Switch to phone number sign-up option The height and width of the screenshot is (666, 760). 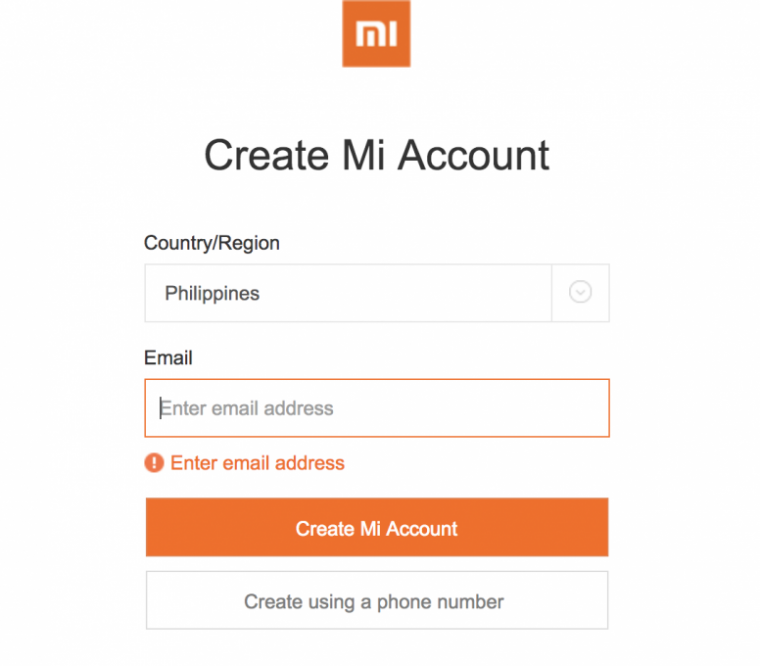(376, 601)
